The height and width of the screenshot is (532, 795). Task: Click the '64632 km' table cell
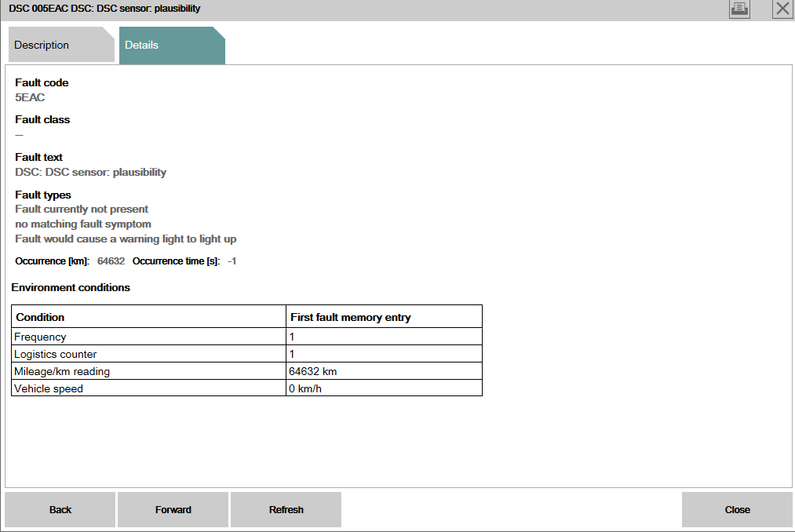click(x=384, y=371)
